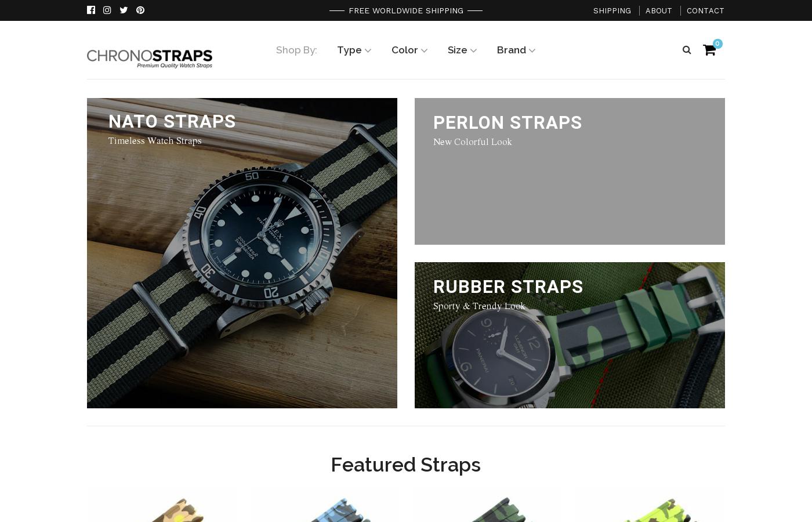Click the Free Worldwide Shipping announcement

coord(406,10)
